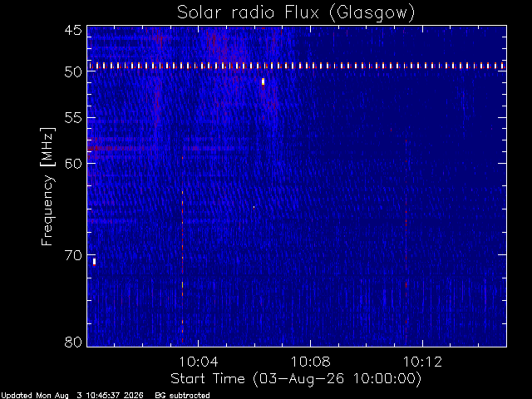Screen dimensions: 532x399
Task: Select the 60 MHz frequency label
Action: (73, 164)
